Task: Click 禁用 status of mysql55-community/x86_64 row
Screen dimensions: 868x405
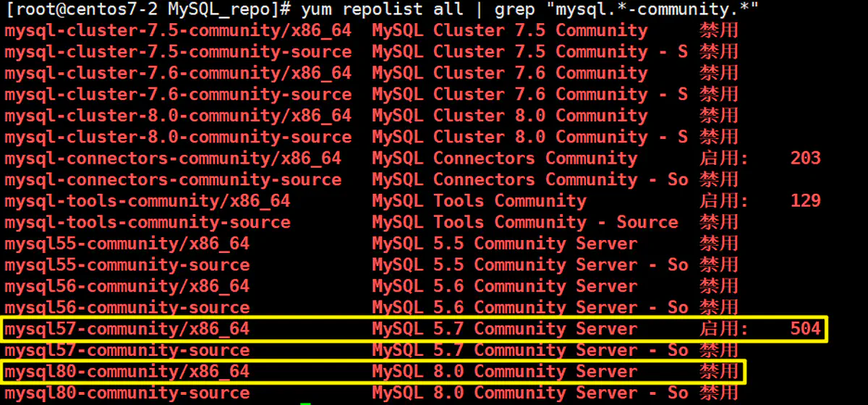Action: 719,244
